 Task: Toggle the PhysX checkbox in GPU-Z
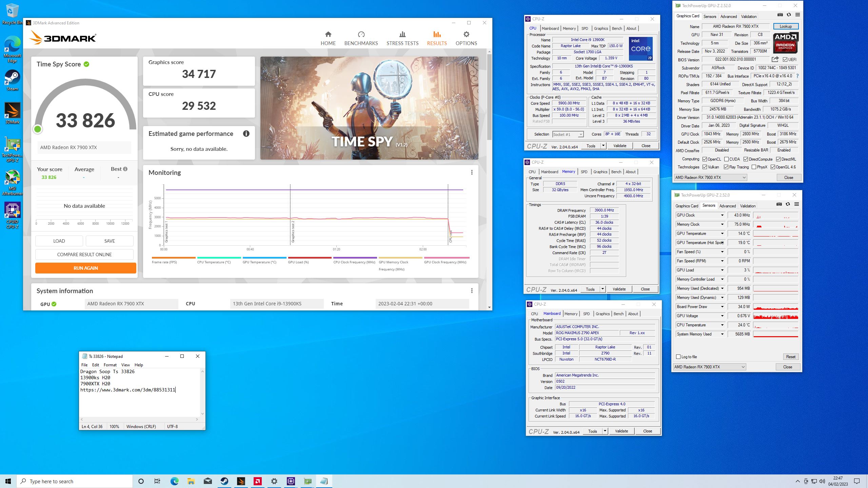(x=754, y=167)
